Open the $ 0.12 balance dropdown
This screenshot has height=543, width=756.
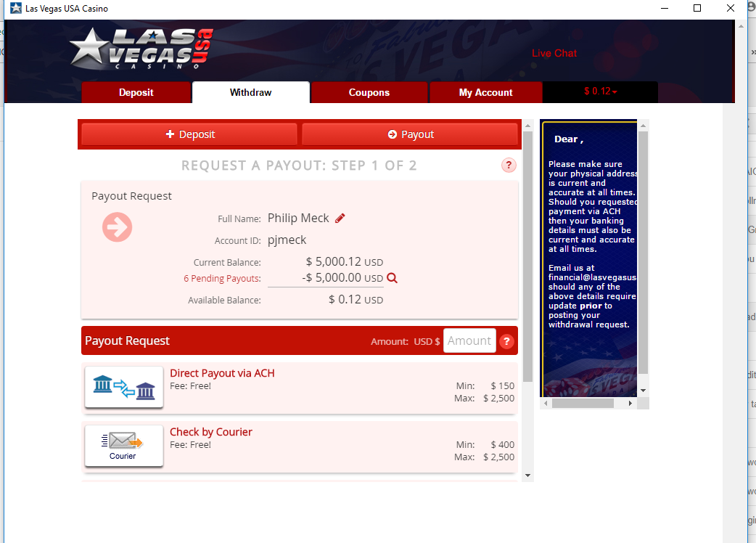point(600,91)
